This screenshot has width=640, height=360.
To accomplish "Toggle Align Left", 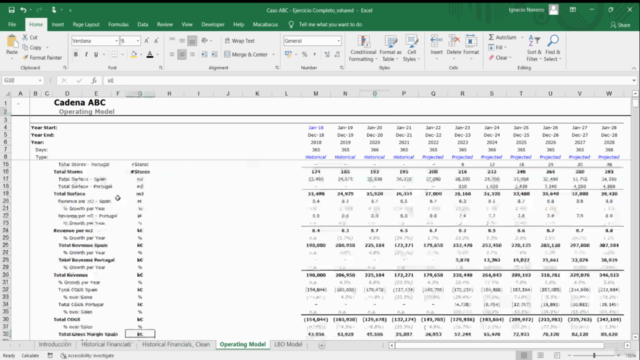I will [x=172, y=54].
